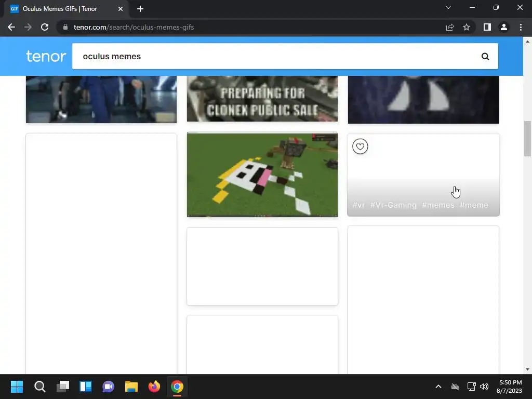Open the #vr tag

358,205
